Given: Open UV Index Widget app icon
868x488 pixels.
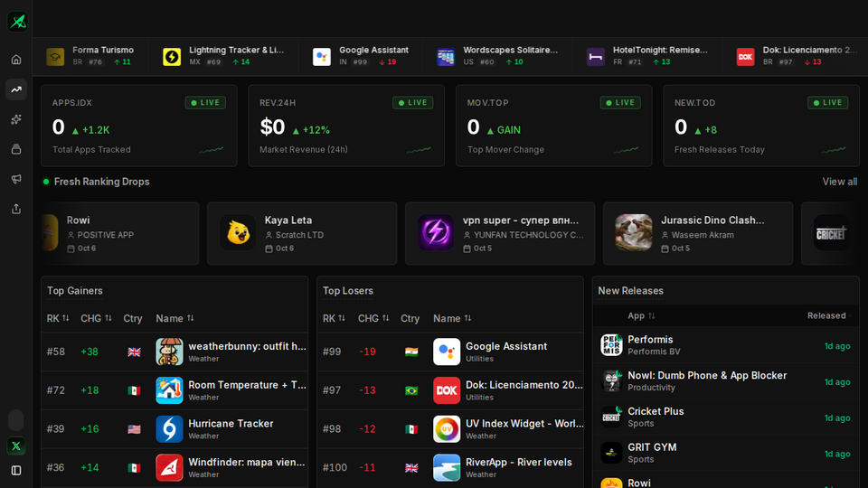Looking at the screenshot, I should [447, 429].
